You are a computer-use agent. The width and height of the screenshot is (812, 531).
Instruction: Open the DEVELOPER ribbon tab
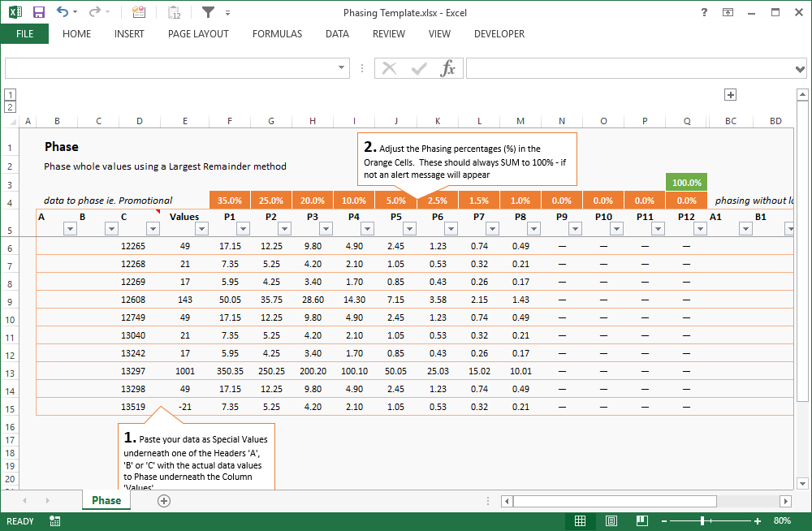[x=499, y=34]
